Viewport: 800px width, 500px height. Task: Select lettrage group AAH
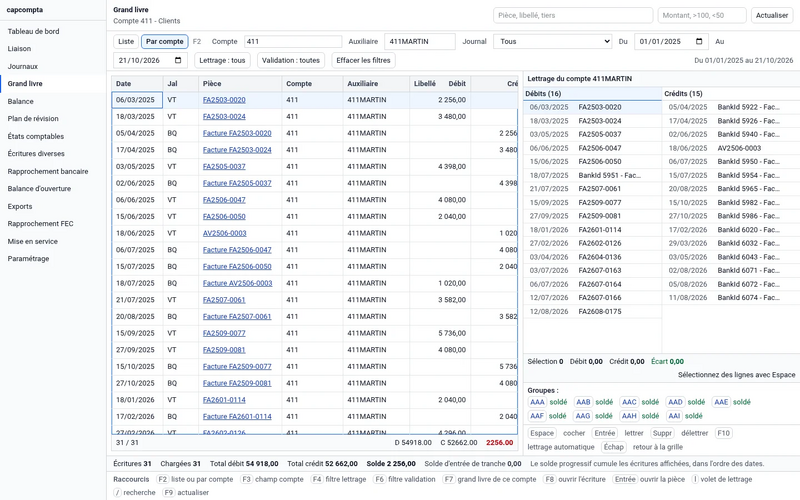[x=629, y=416]
